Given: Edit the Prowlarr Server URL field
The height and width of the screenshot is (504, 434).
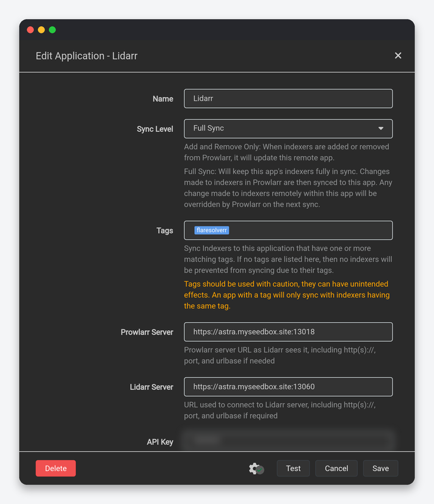Looking at the screenshot, I should (288, 332).
